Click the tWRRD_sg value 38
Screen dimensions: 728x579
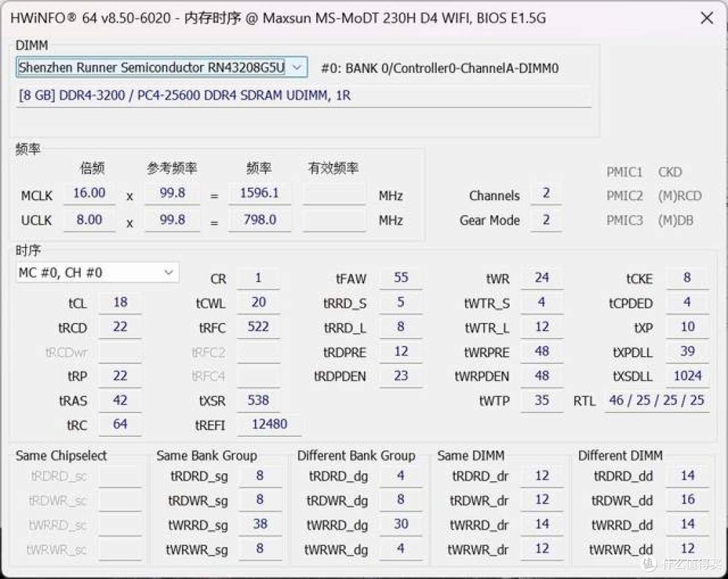click(260, 524)
